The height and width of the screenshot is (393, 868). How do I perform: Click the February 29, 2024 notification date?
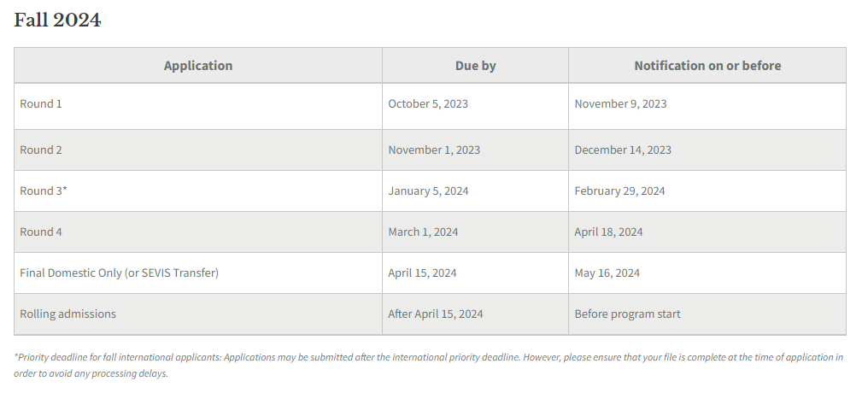tap(619, 191)
